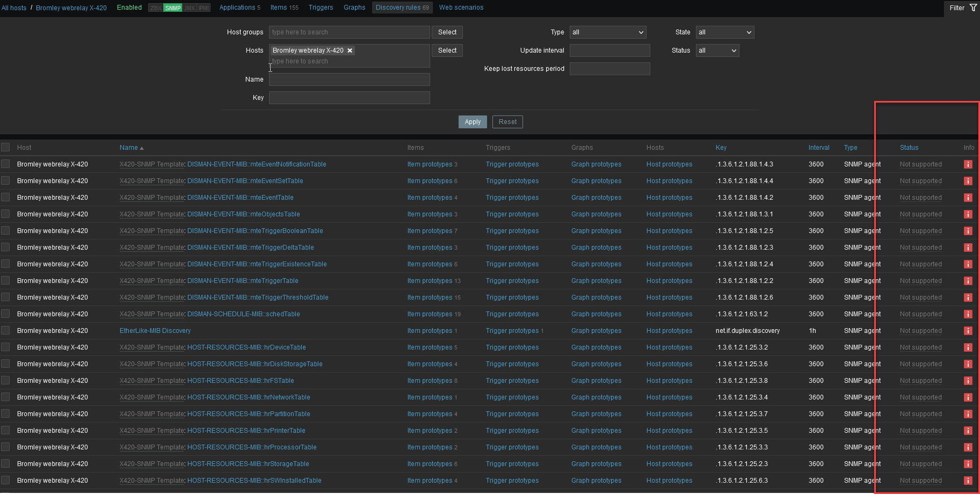980x494 pixels.
Task: Check the mteEventNotificationTable row checkbox
Action: pyautogui.click(x=5, y=164)
